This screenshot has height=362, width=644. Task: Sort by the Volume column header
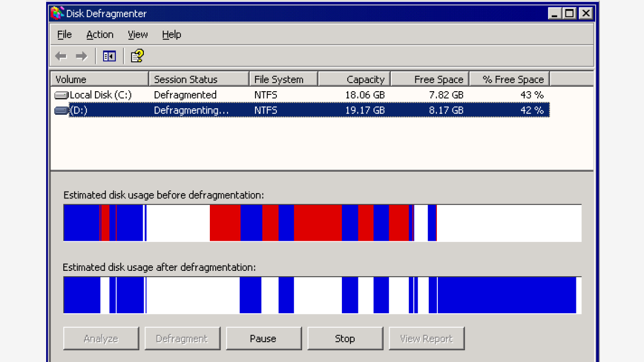(x=100, y=79)
